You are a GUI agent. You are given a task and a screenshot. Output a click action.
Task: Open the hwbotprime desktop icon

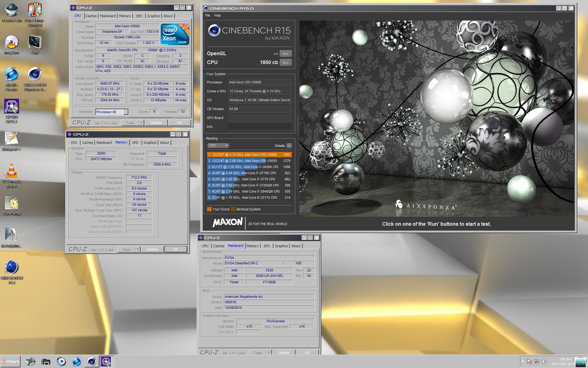point(12,238)
